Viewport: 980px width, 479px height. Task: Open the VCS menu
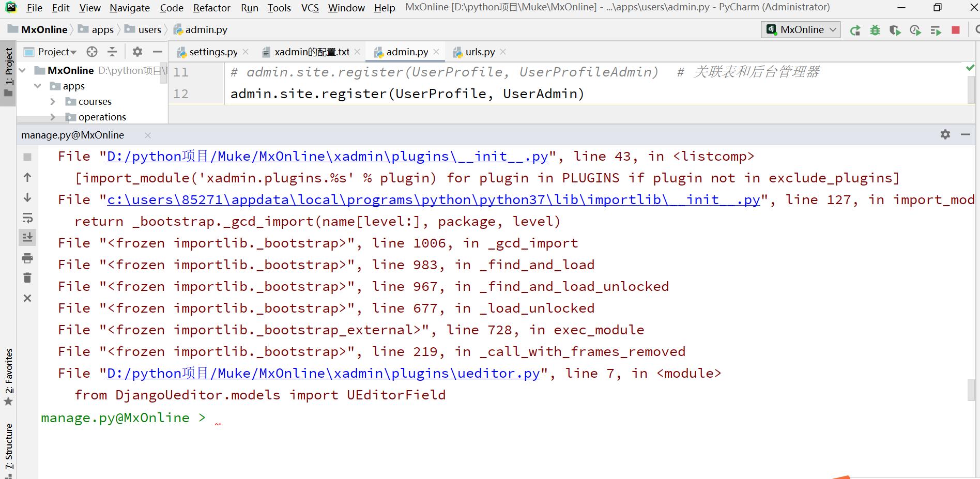click(x=310, y=8)
